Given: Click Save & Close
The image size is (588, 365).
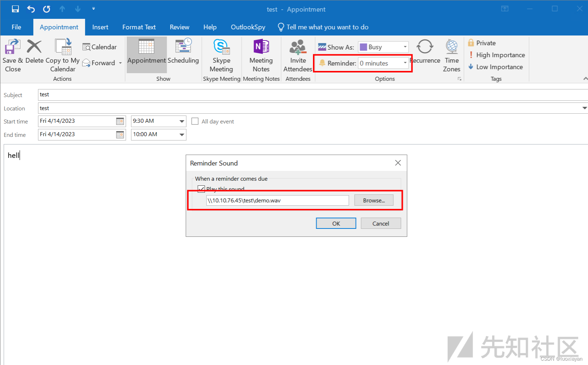Looking at the screenshot, I should pyautogui.click(x=13, y=56).
